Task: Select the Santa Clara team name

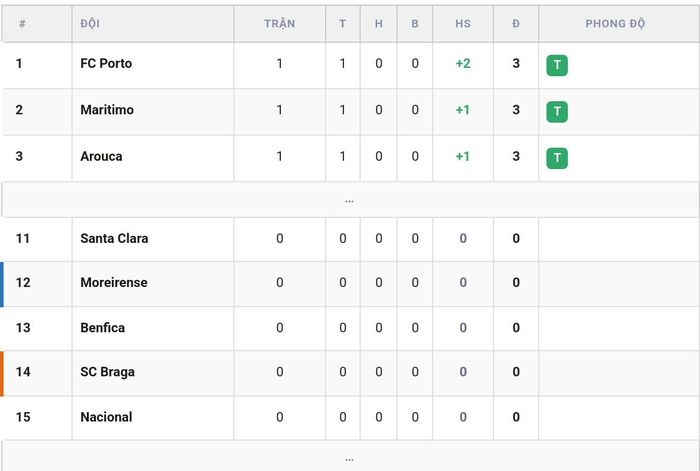Action: [x=114, y=238]
